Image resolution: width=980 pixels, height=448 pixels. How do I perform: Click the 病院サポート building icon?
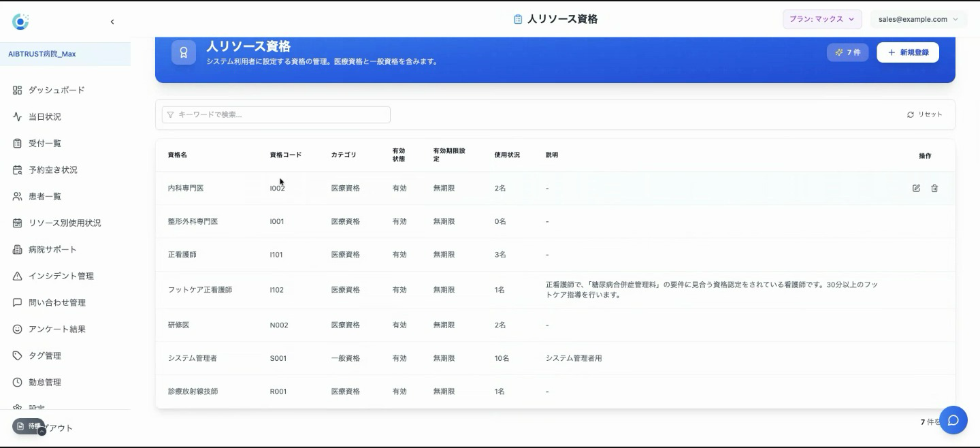[x=18, y=249]
